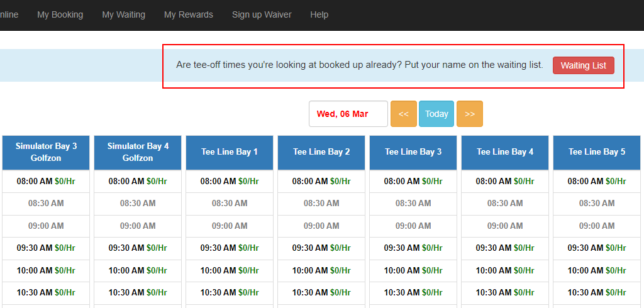
Task: Select Simulator Bay 4 Golfzon column header
Action: pos(138,152)
